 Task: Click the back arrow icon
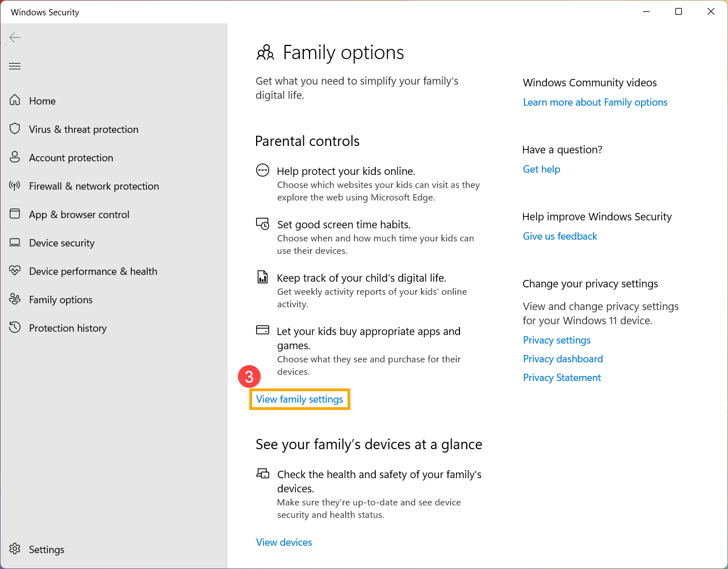(15, 37)
